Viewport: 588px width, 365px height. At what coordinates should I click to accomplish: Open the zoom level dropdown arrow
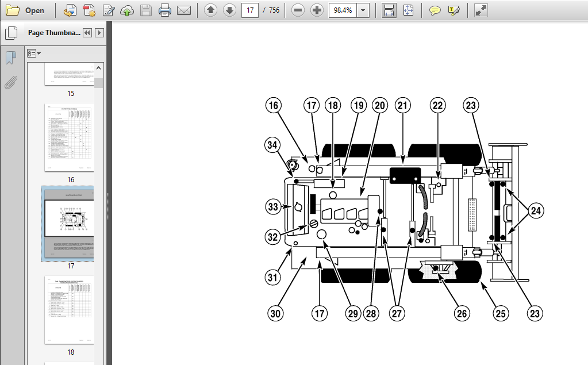(x=363, y=10)
